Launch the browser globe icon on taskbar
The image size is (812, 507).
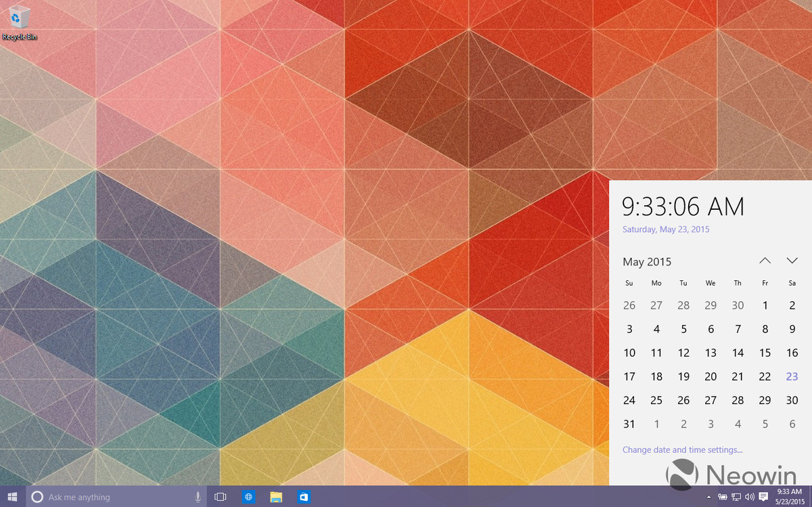pyautogui.click(x=248, y=497)
